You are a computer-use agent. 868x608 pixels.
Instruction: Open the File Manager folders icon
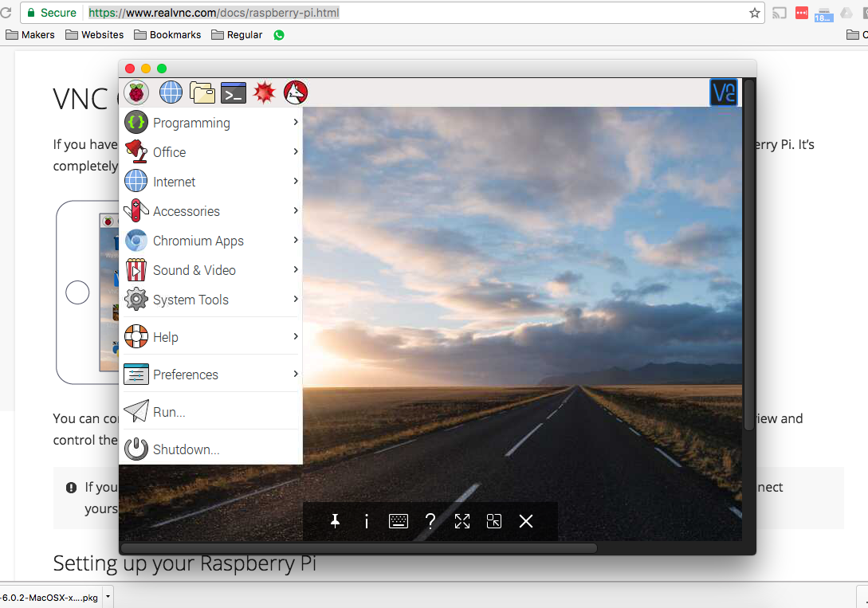click(202, 93)
